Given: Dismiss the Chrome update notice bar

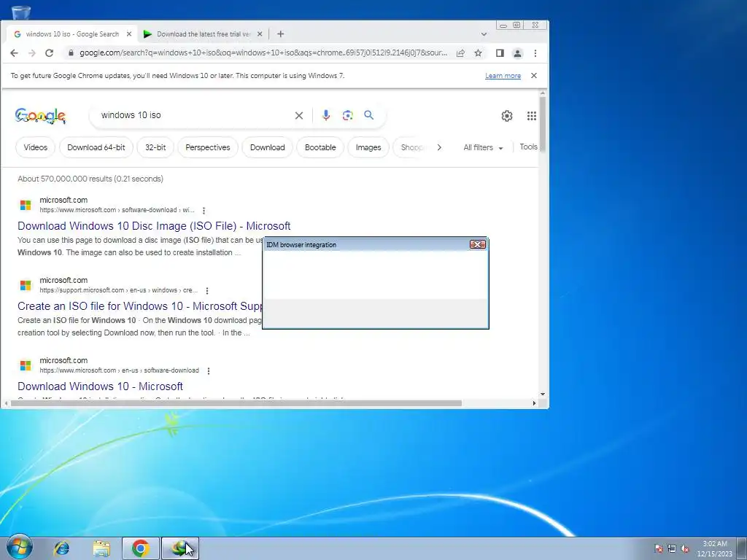Looking at the screenshot, I should (534, 75).
